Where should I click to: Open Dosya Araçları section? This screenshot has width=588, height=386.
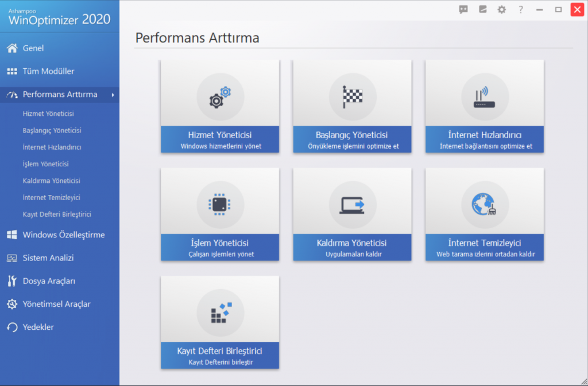(x=49, y=281)
